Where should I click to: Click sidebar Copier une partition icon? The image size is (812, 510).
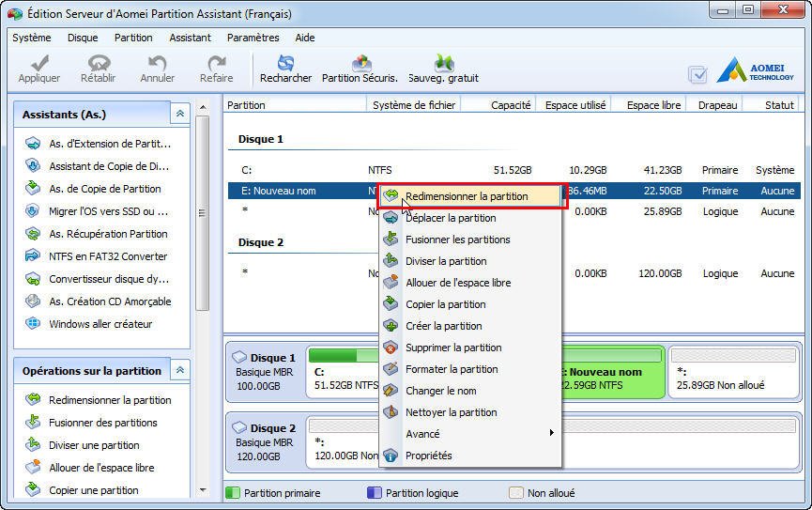[33, 489]
